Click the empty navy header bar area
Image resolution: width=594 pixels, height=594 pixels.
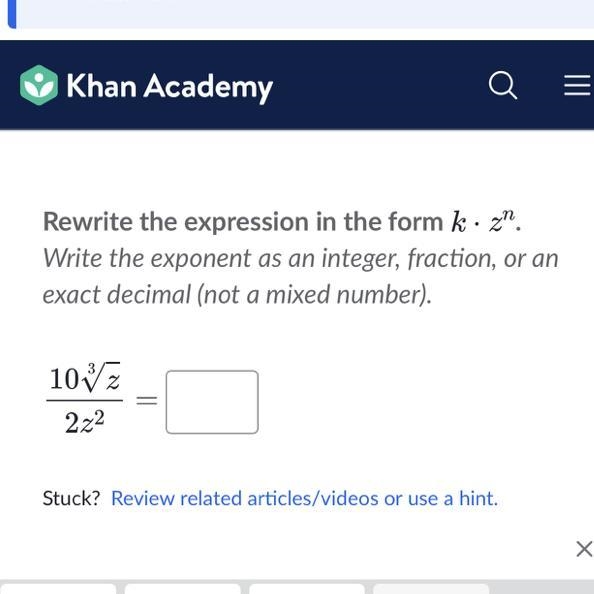379,85
